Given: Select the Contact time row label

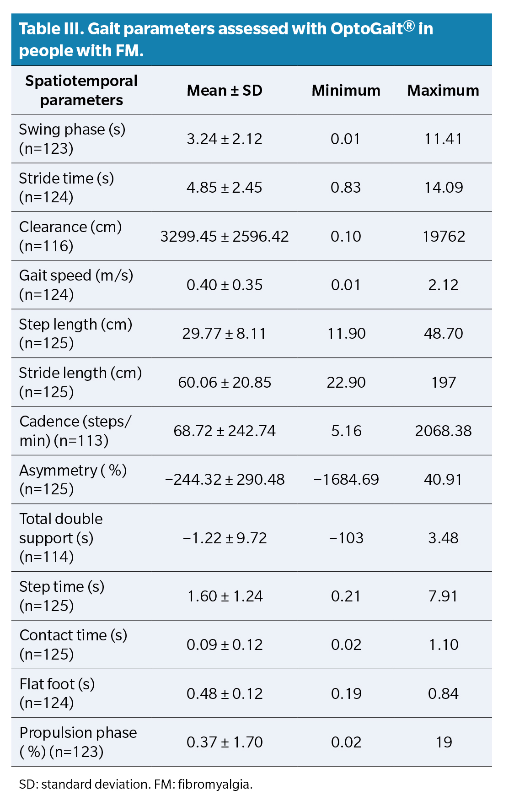Looking at the screenshot, I should [73, 644].
